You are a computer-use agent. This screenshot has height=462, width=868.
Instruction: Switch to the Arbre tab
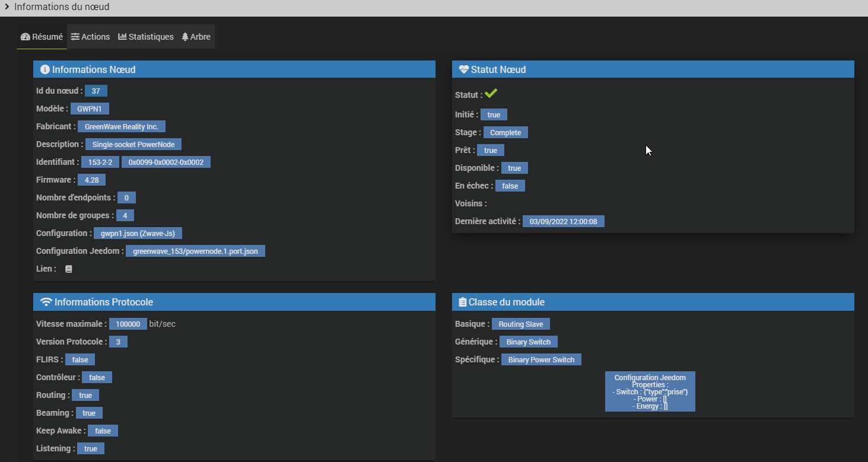point(196,37)
